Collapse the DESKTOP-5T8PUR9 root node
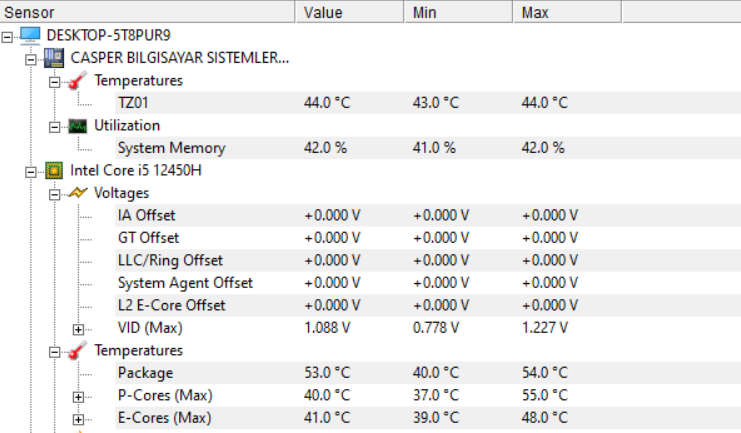The height and width of the screenshot is (433, 741). click(x=9, y=36)
